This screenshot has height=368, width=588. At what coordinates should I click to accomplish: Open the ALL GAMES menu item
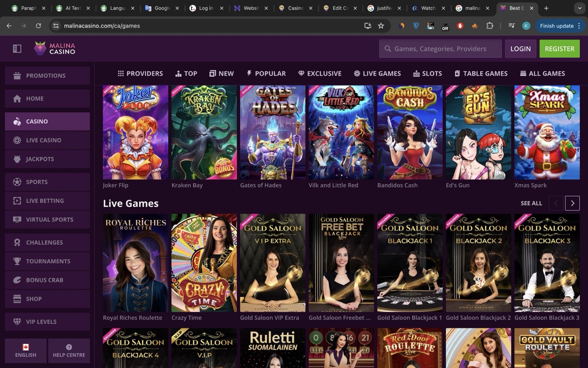coord(543,73)
